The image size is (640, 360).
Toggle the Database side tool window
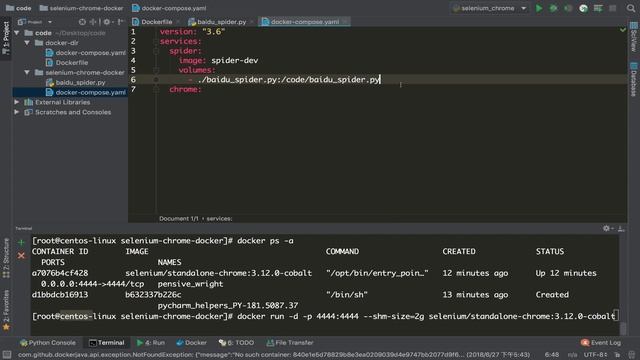(633, 80)
